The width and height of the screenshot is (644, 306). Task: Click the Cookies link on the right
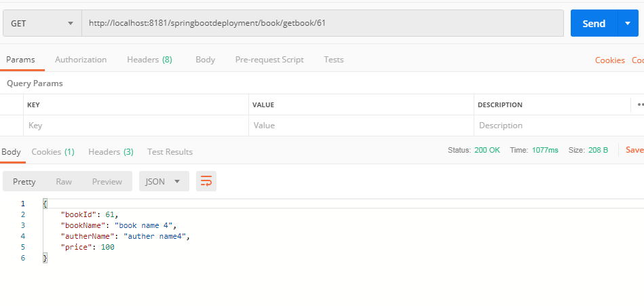pos(609,60)
